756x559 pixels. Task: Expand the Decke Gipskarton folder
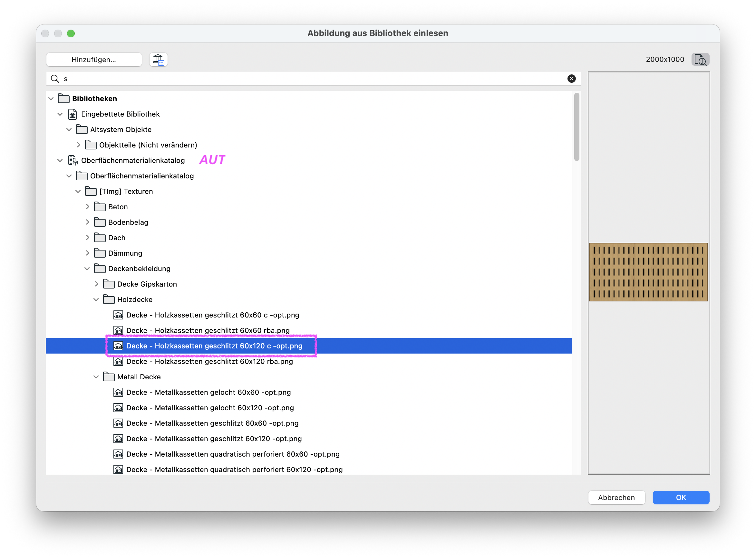(96, 284)
